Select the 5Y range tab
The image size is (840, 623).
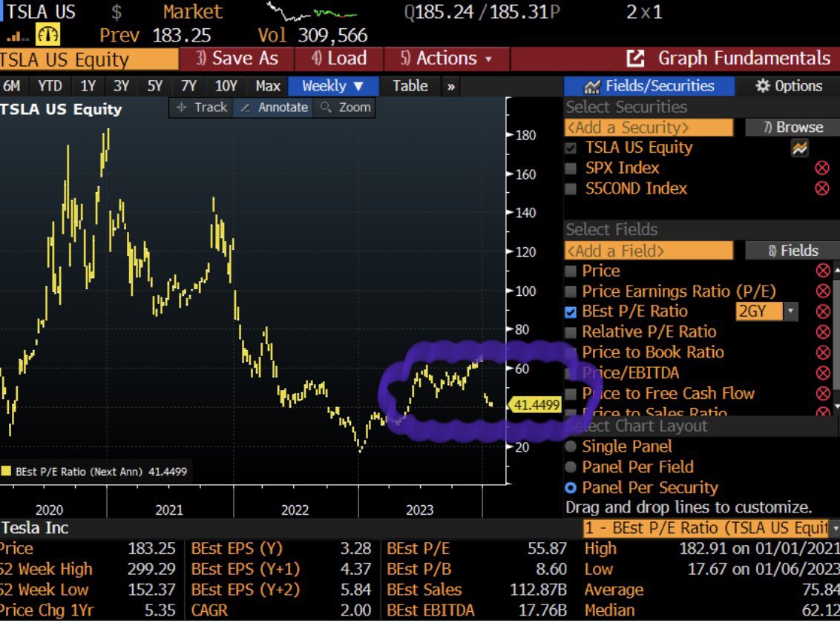pos(155,86)
